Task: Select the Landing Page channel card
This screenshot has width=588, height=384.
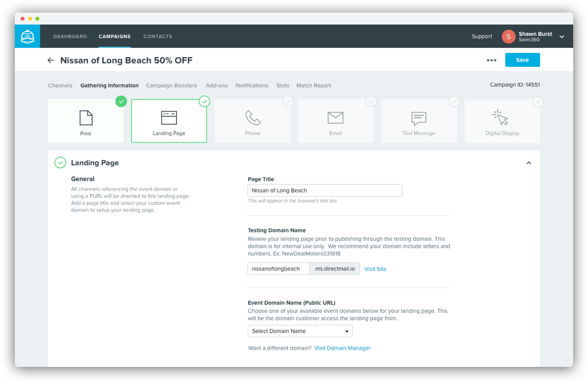Action: [x=169, y=121]
